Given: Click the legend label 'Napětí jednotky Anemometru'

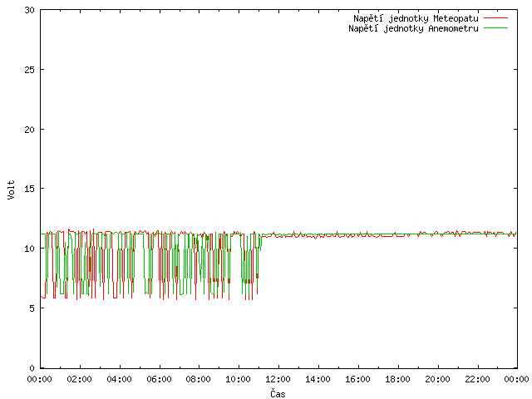Looking at the screenshot, I should 413,28.
